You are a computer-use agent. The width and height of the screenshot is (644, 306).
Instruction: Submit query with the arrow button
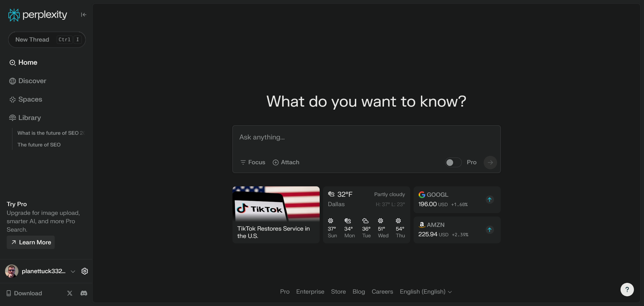[490, 163]
